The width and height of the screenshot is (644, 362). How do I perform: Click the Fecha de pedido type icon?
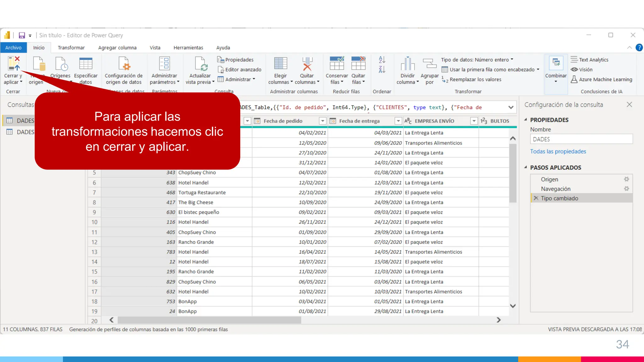257,121
